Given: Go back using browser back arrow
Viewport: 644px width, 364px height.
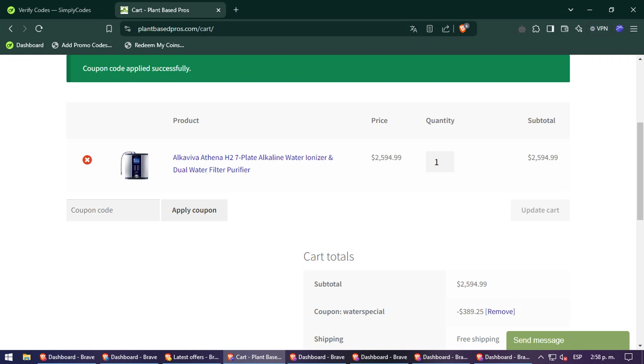Looking at the screenshot, I should point(11,29).
